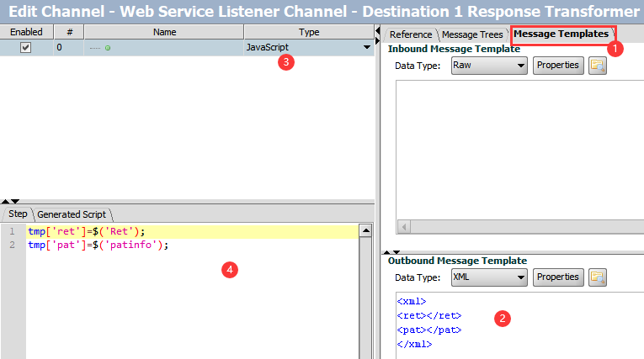Click the inbound template horizontal scroll left arrow
The image size is (644, 359).
coord(404,226)
